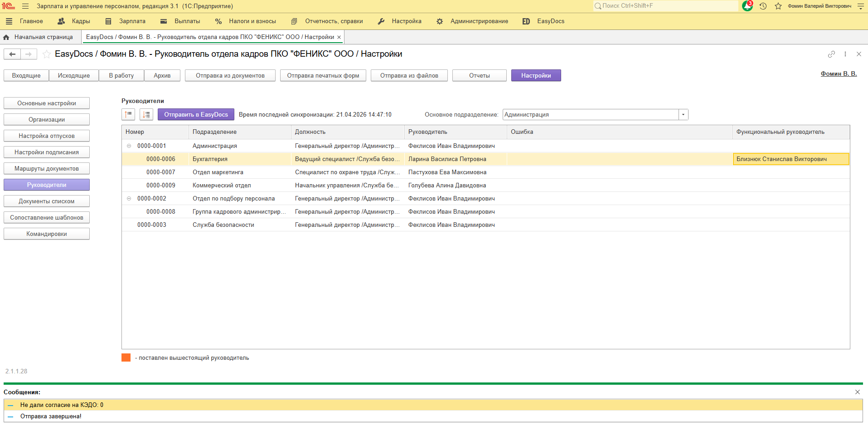Go back with the left arrow
Image resolution: width=868 pixels, height=426 pixels.
[12, 54]
